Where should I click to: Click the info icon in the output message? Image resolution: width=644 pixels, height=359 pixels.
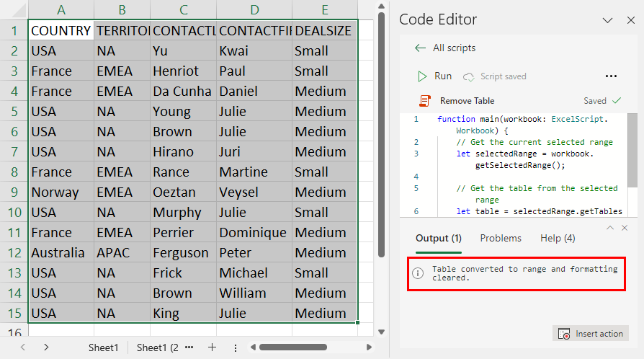[x=418, y=273]
